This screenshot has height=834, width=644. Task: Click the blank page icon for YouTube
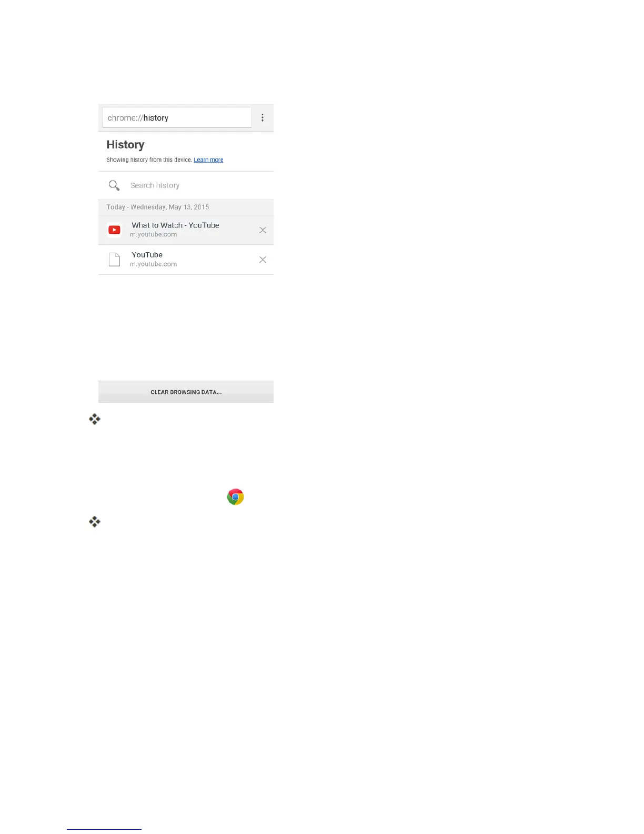(114, 260)
